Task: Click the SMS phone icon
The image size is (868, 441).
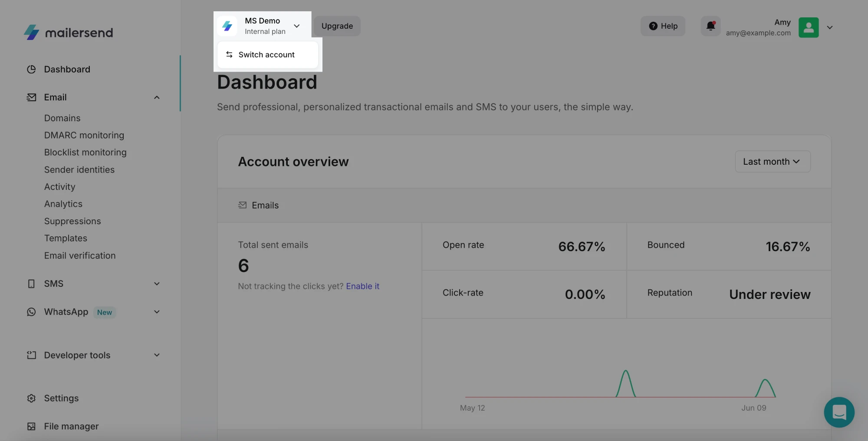Action: pyautogui.click(x=31, y=284)
